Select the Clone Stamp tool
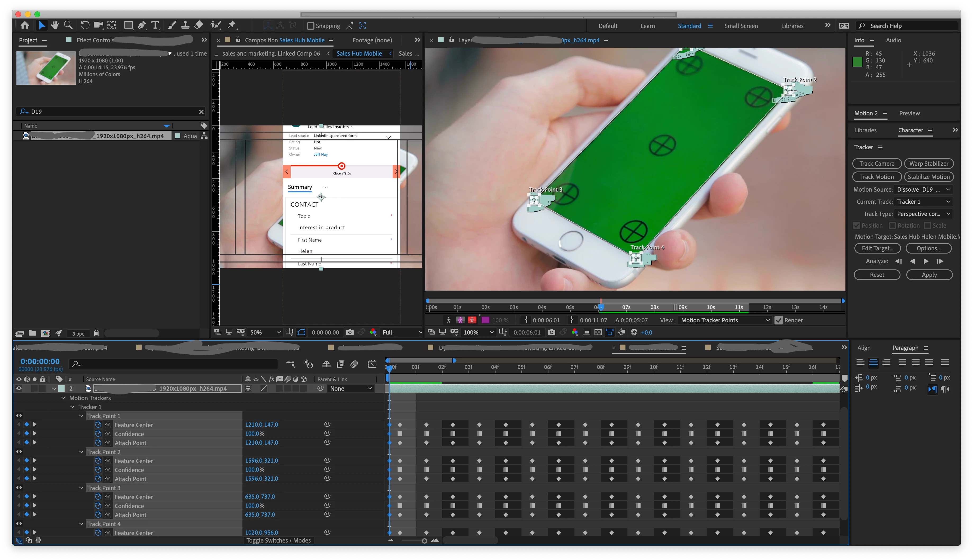 (185, 25)
